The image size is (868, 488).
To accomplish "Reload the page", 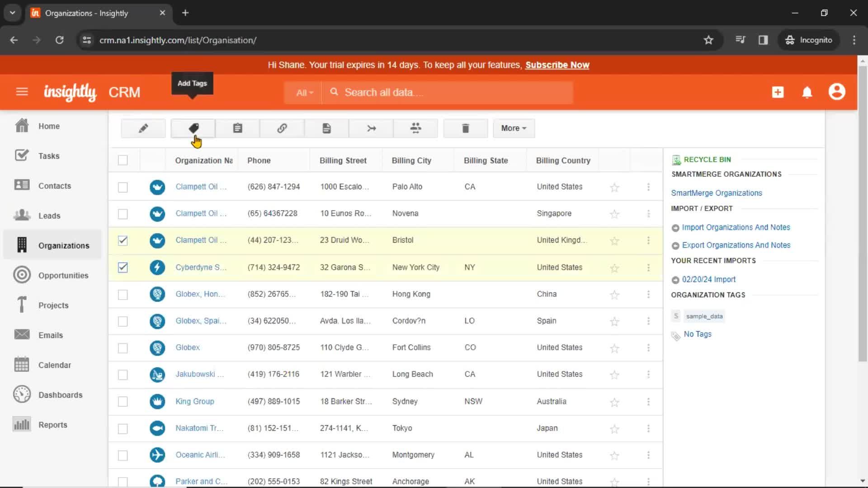I will tap(59, 40).
